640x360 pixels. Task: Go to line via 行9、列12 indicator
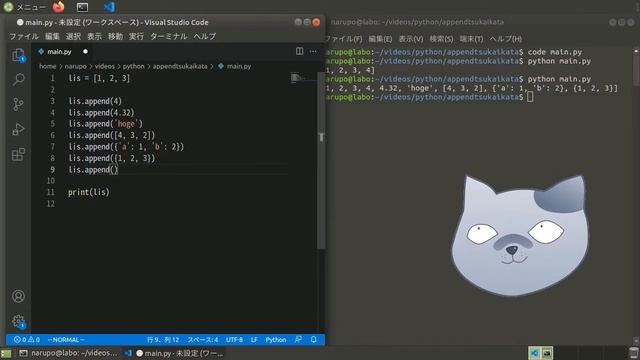coord(163,340)
